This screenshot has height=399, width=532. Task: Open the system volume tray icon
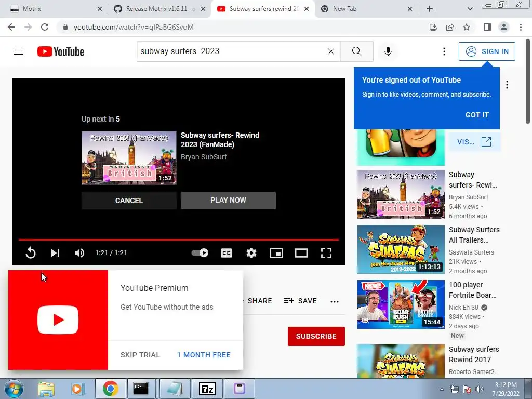480,390
